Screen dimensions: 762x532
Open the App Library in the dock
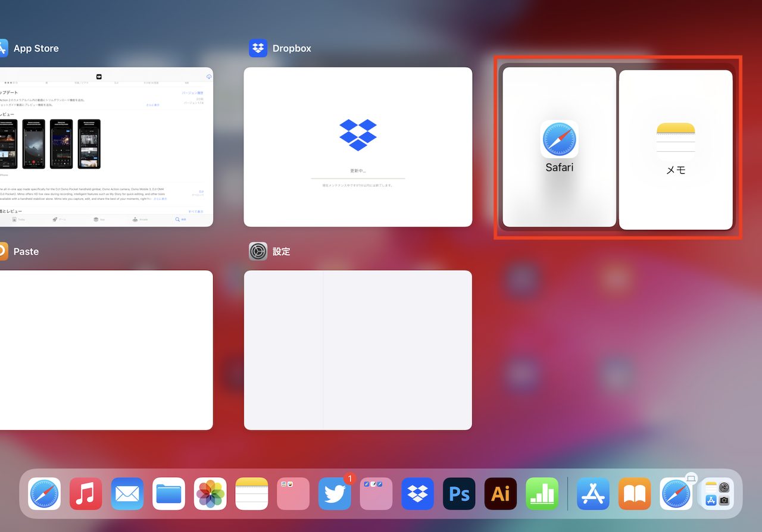[717, 493]
